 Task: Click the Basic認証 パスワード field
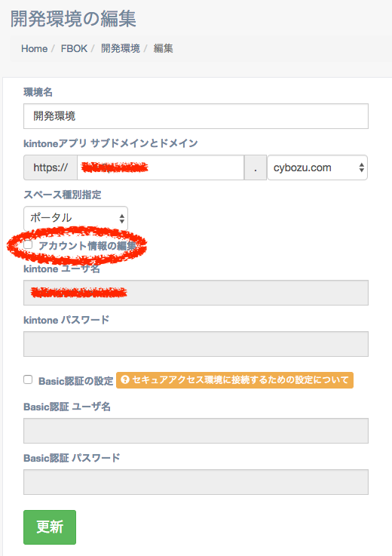[x=196, y=482]
